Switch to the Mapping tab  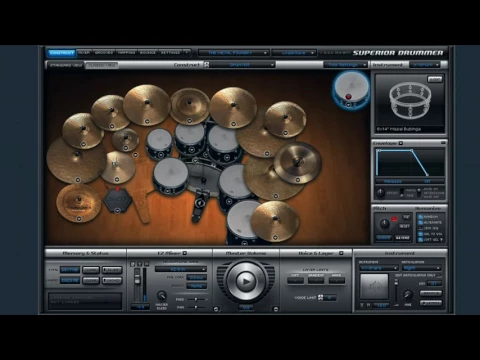coord(126,53)
